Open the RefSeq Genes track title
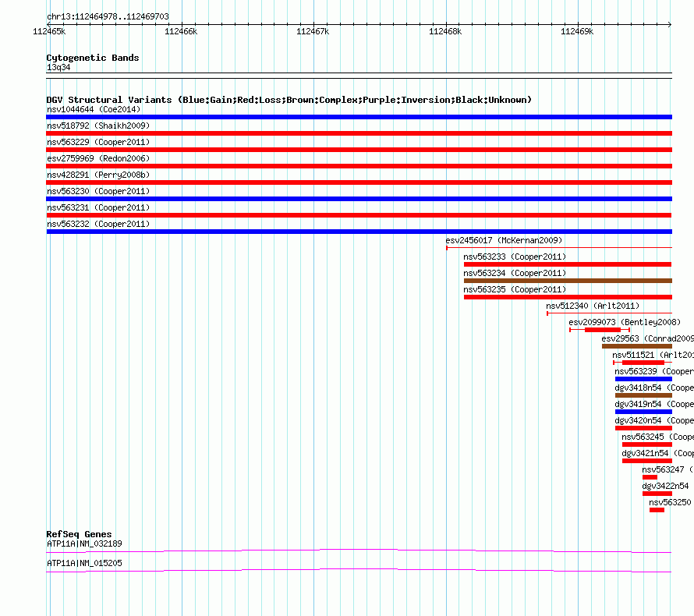Viewport: 694px width, 616px height. (x=80, y=534)
